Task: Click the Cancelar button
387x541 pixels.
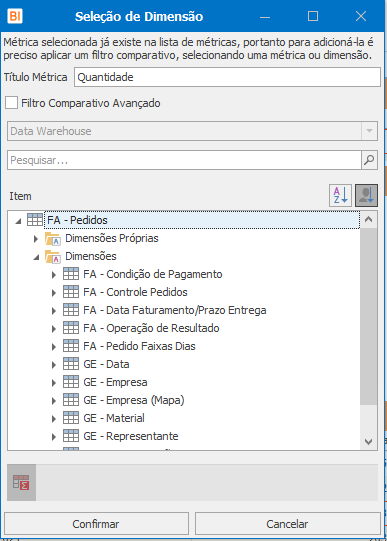Action: coord(288,524)
